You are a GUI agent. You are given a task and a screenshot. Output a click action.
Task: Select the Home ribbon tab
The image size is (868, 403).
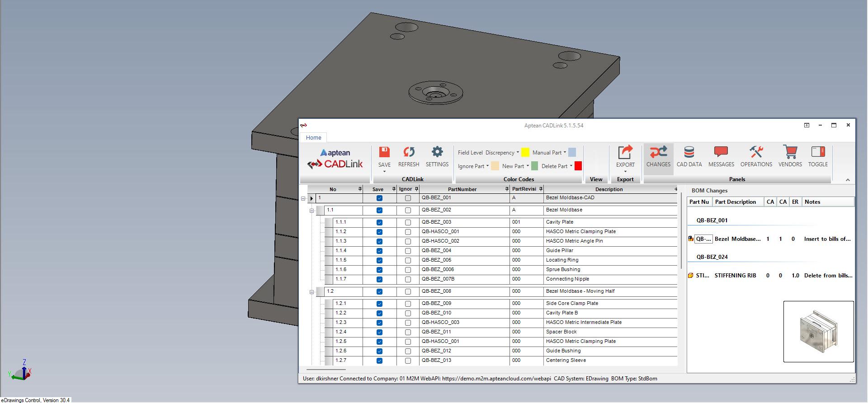[x=313, y=138]
